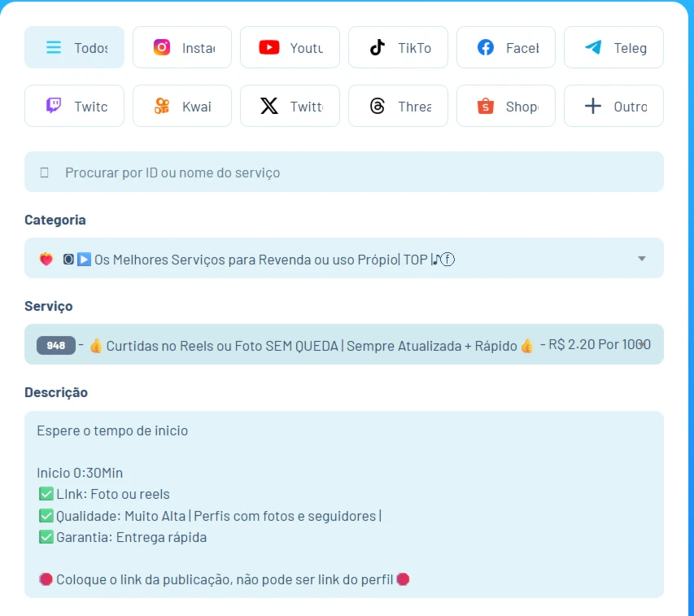The width and height of the screenshot is (694, 616).
Task: Select the X (Twitter) icon
Action: tap(268, 106)
